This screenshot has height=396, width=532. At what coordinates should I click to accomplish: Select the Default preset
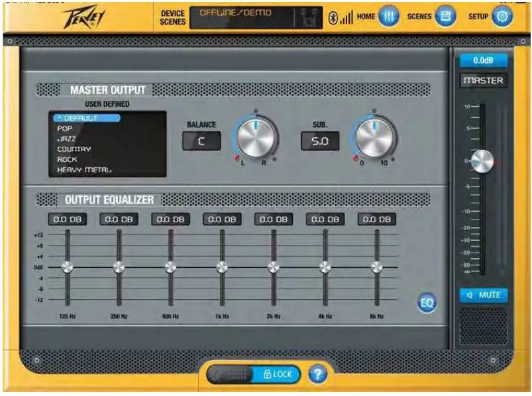[x=87, y=118]
